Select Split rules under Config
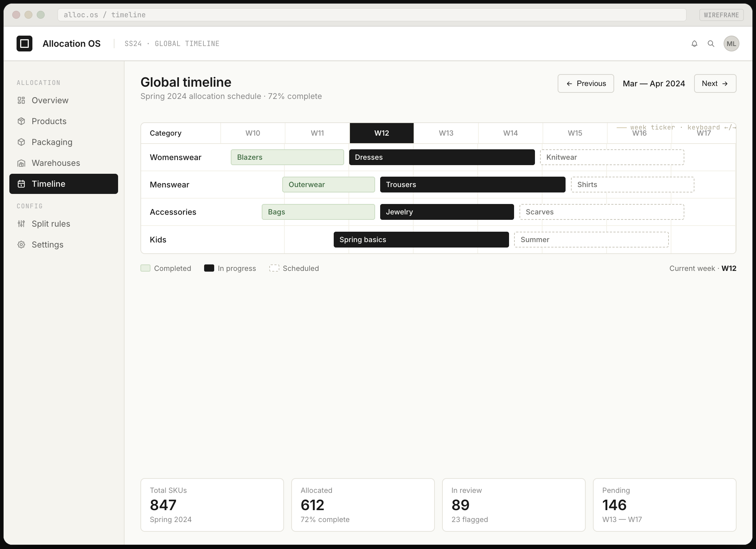The height and width of the screenshot is (549, 756). (64, 224)
